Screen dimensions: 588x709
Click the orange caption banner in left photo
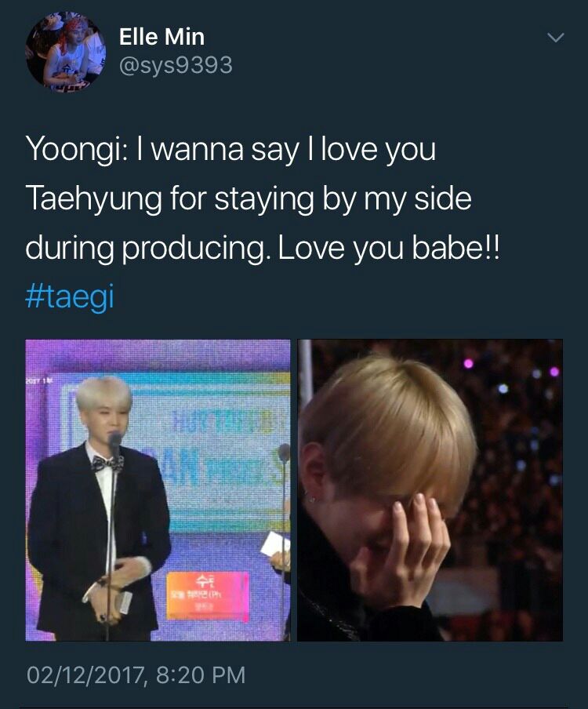208,595
